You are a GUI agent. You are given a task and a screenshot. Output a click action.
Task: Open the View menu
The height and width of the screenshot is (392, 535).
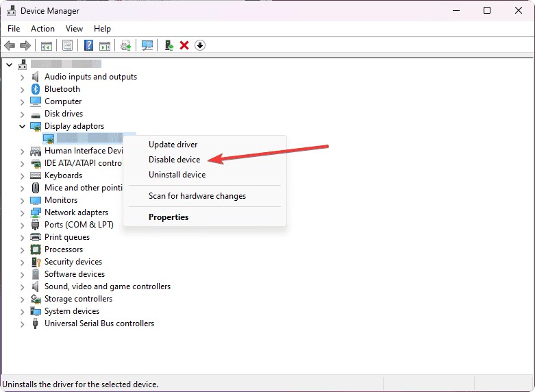pos(74,29)
